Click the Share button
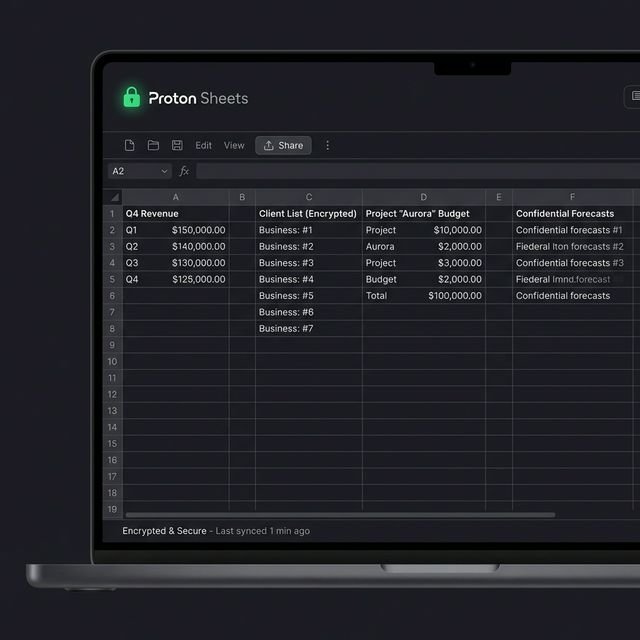The image size is (640, 640). tap(283, 146)
